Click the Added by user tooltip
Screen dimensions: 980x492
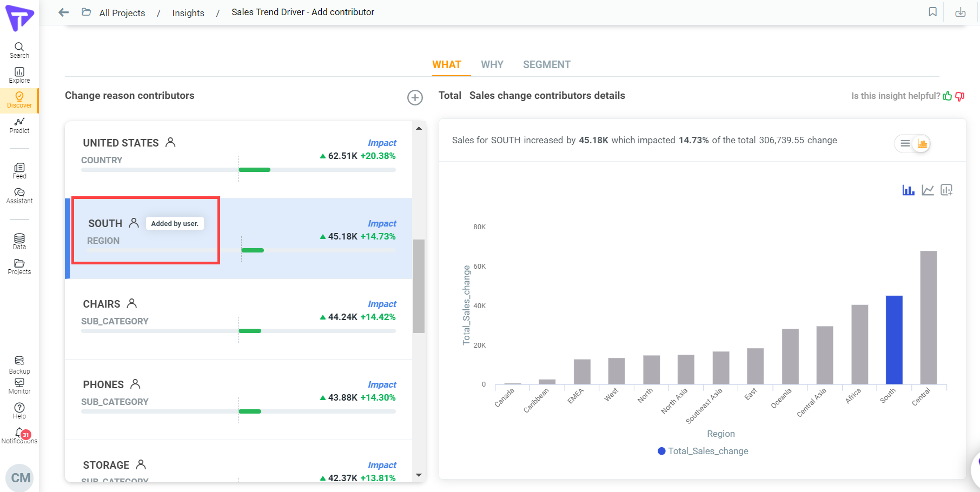[175, 223]
